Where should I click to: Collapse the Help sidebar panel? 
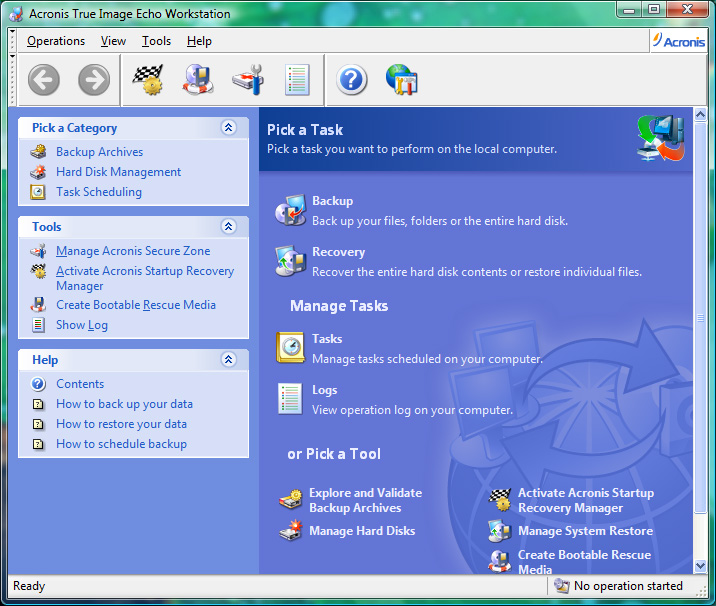coord(228,360)
